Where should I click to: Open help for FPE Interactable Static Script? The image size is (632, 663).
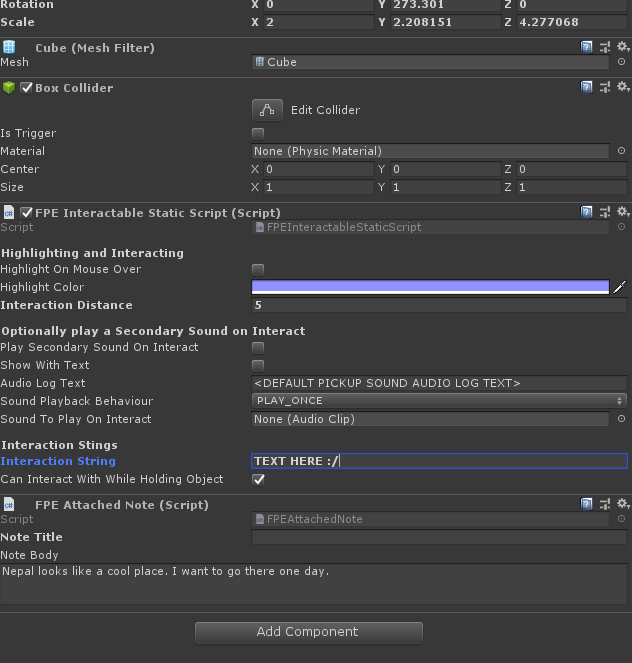[587, 212]
